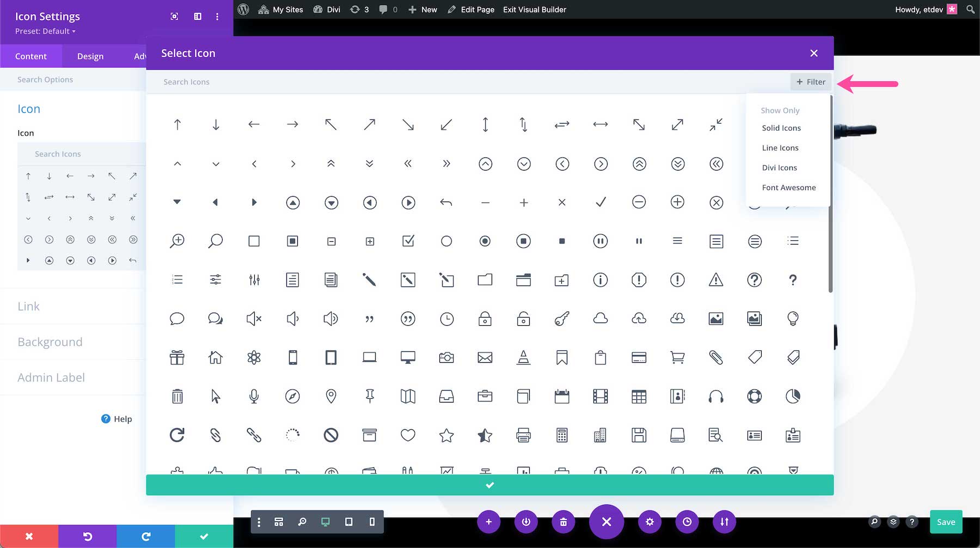
Task: Switch to phone preview mode
Action: pyautogui.click(x=372, y=521)
